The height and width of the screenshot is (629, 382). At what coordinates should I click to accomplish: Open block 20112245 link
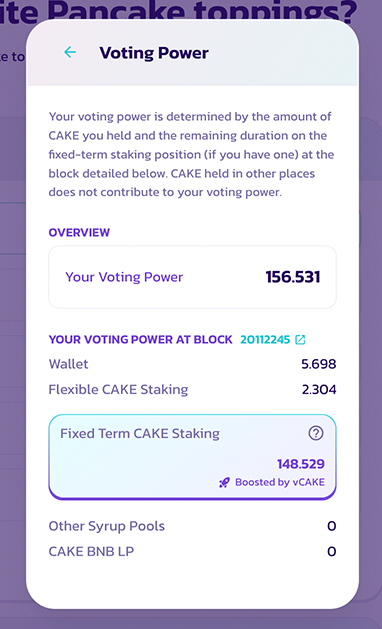coord(265,340)
